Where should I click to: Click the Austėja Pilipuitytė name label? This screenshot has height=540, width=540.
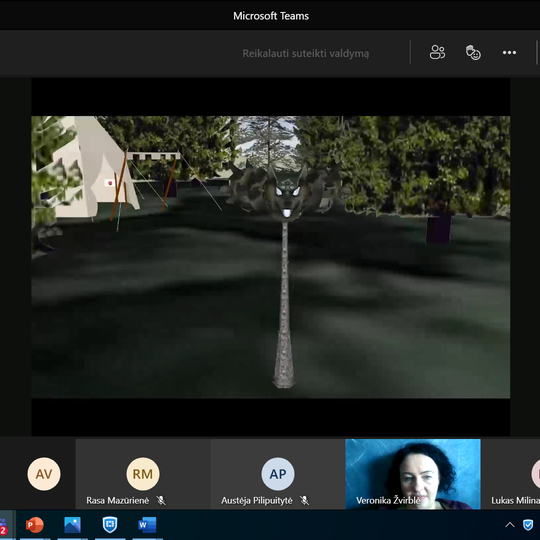(x=257, y=500)
